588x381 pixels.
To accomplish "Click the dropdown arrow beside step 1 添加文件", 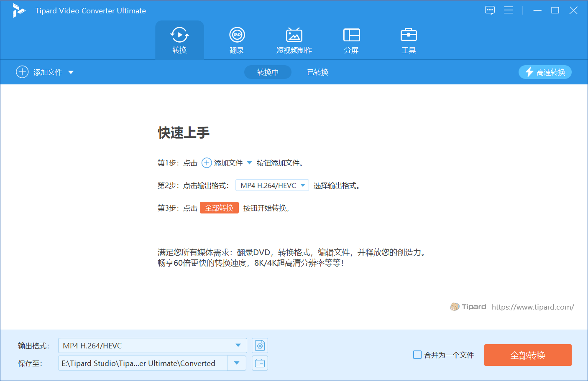I will [249, 163].
